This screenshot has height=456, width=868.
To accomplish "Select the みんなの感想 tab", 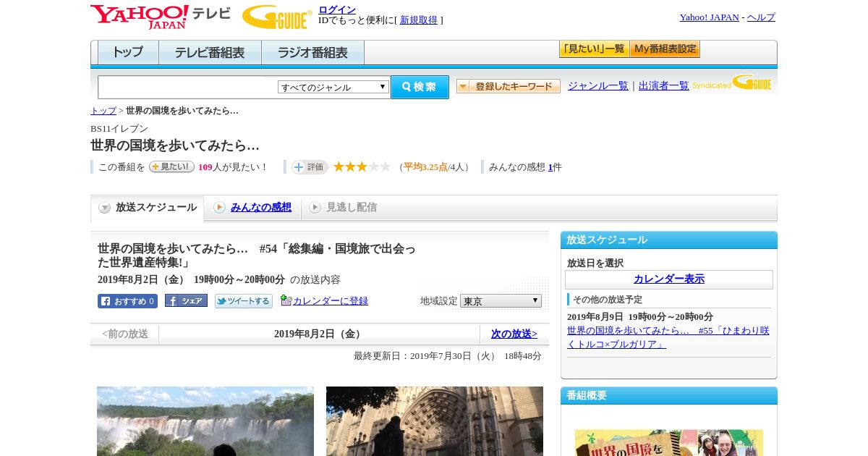I will 253,208.
